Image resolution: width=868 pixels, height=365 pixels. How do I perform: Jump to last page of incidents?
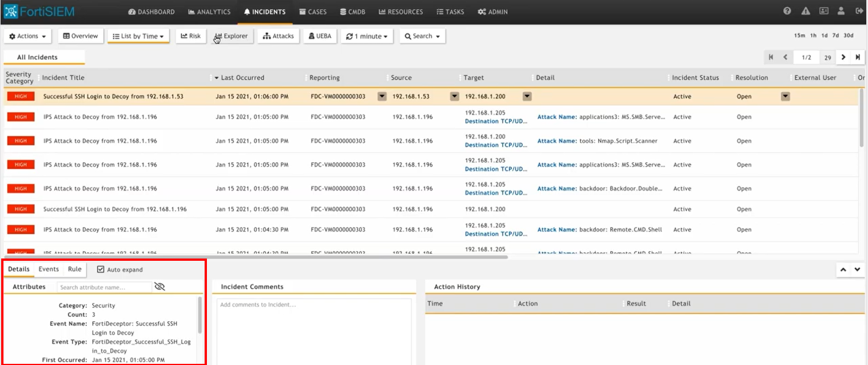pyautogui.click(x=858, y=57)
